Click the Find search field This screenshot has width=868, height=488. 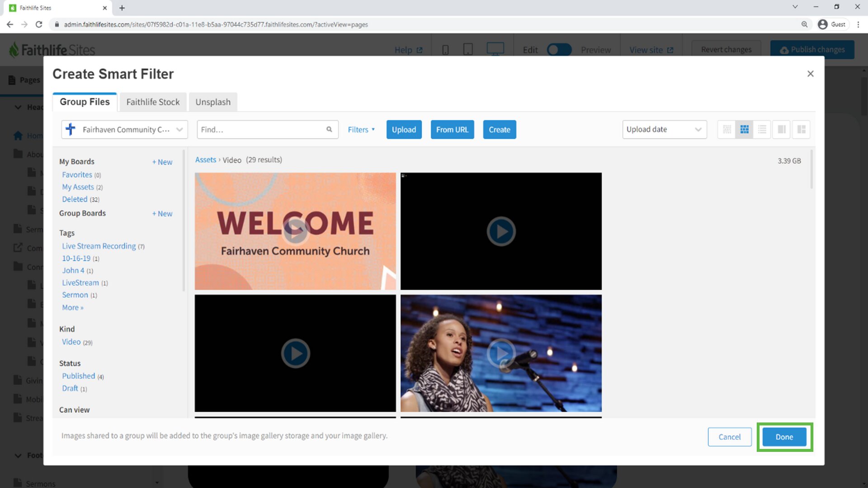point(268,130)
